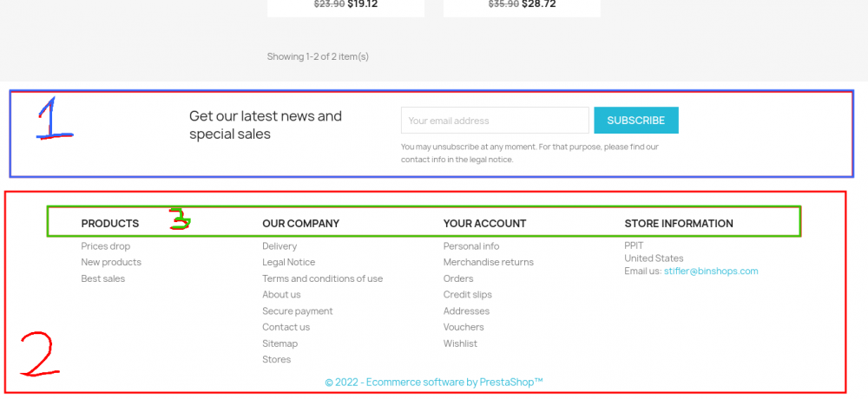Screen dimensions: 868x399
Task: Visit the About us page
Action: pos(281,295)
